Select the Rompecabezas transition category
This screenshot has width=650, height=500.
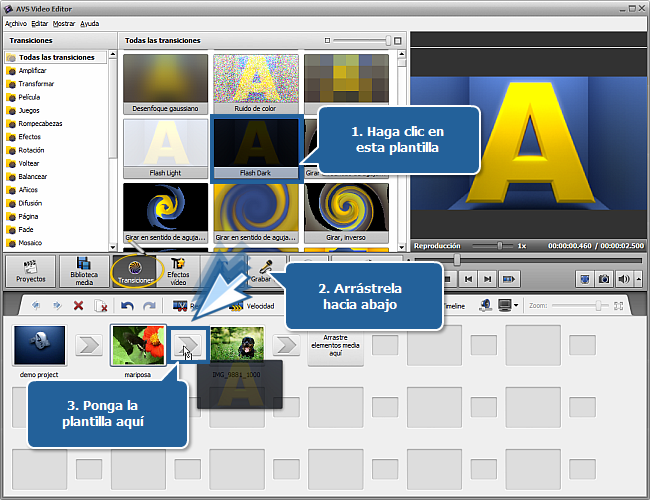click(42, 123)
